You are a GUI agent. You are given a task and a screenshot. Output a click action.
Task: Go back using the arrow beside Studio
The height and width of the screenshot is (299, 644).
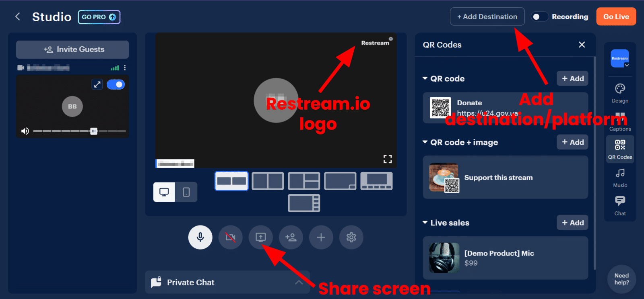tap(17, 16)
